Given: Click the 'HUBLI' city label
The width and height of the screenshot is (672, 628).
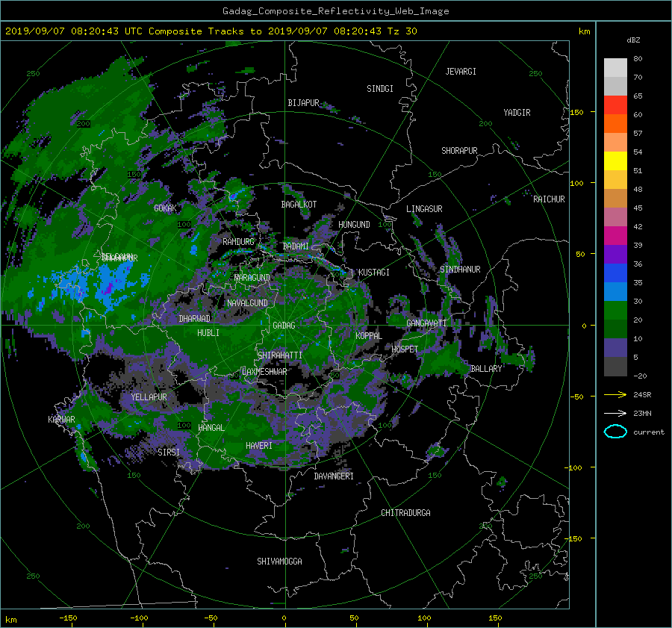Looking at the screenshot, I should 208,332.
